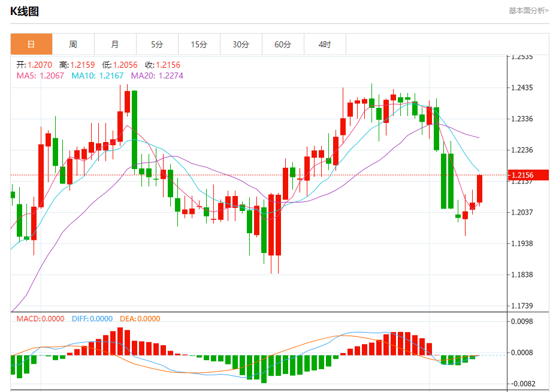
Task: Click the DEA: 0.0000 indicator label
Action: (x=140, y=319)
